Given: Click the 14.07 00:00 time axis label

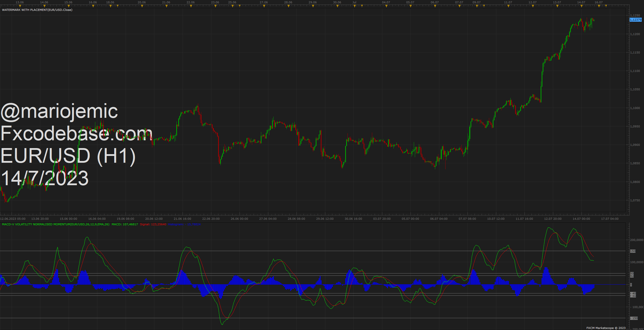Looking at the screenshot, I should 581,219.
